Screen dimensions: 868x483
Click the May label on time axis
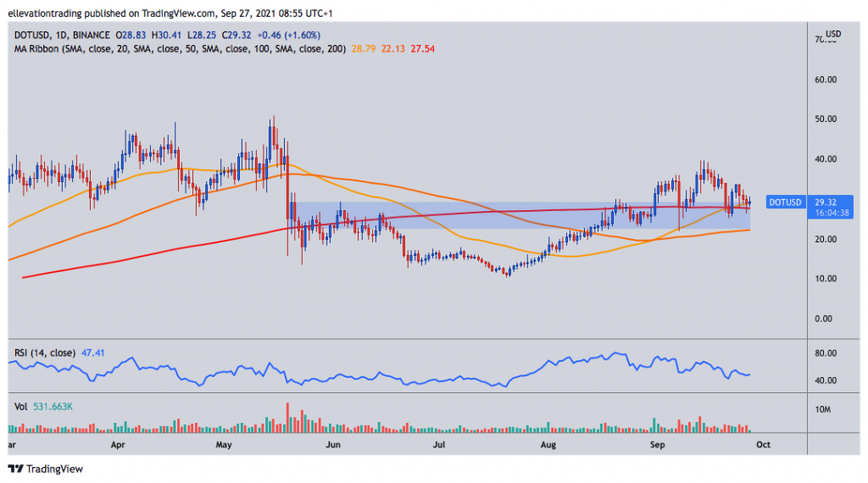click(x=224, y=444)
